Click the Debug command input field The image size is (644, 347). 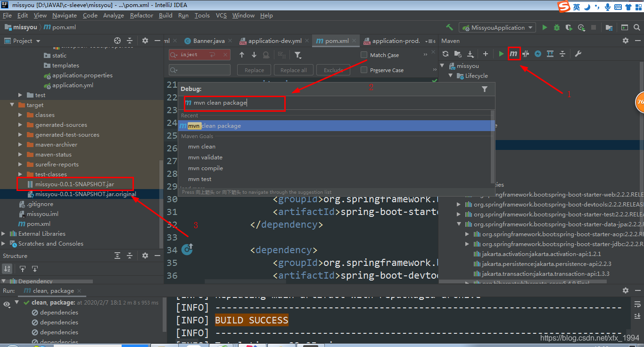pyautogui.click(x=338, y=103)
